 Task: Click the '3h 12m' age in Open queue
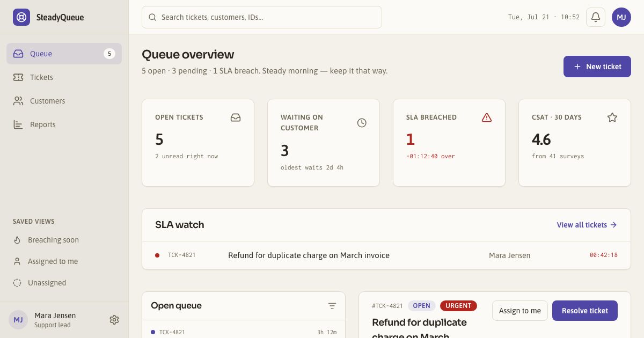click(x=327, y=333)
